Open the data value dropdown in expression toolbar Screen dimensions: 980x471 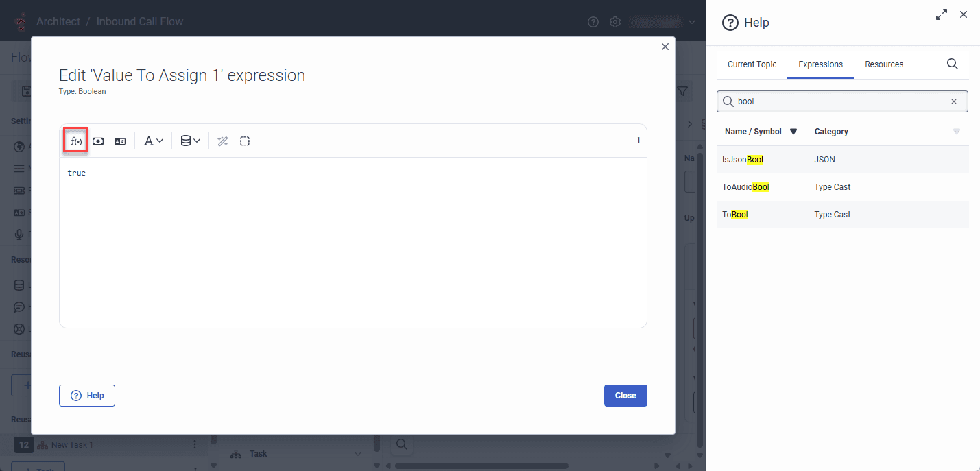[x=190, y=140]
